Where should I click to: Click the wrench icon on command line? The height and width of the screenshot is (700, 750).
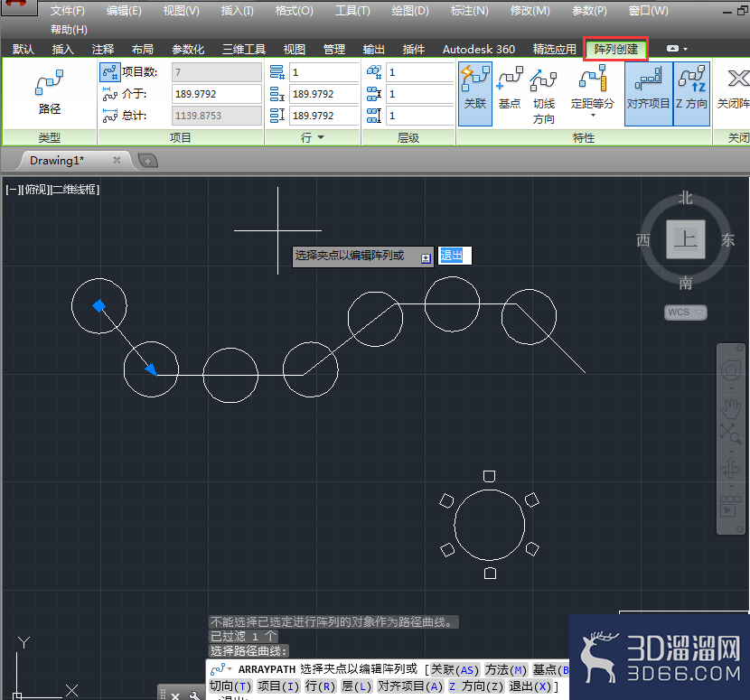coord(194,695)
